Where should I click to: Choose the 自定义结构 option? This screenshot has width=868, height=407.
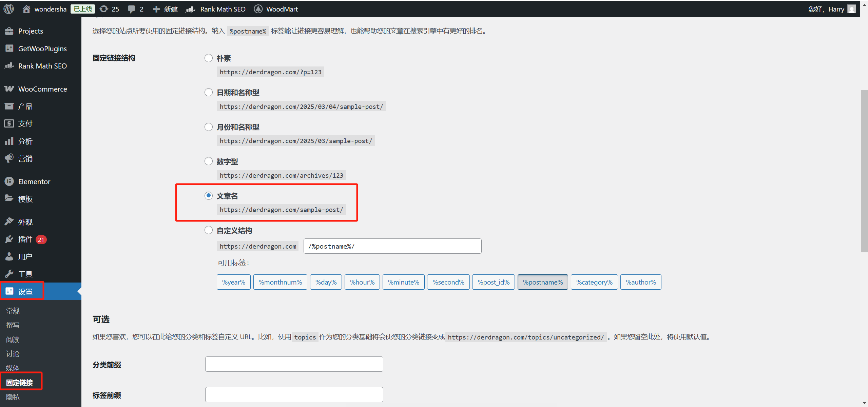(x=208, y=230)
